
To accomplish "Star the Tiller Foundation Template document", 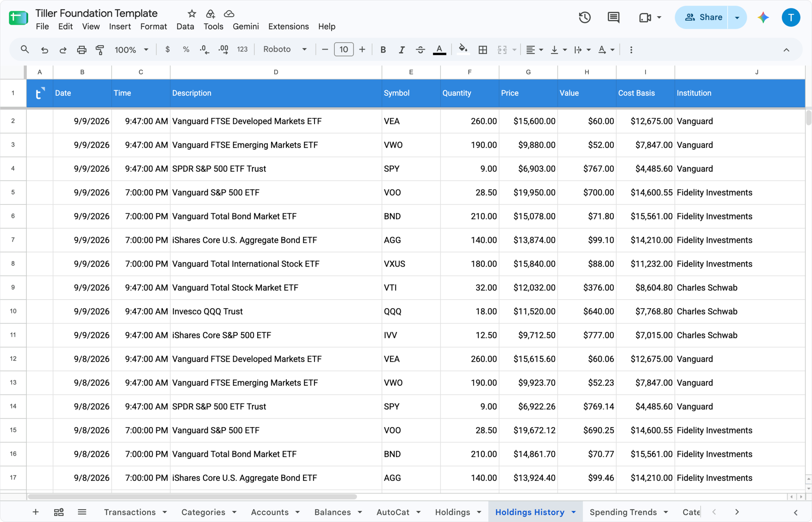I will point(192,14).
